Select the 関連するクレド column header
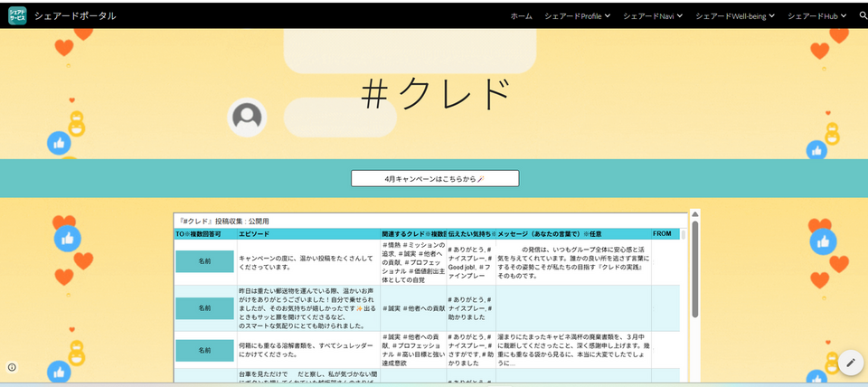The image size is (868, 387). click(413, 234)
